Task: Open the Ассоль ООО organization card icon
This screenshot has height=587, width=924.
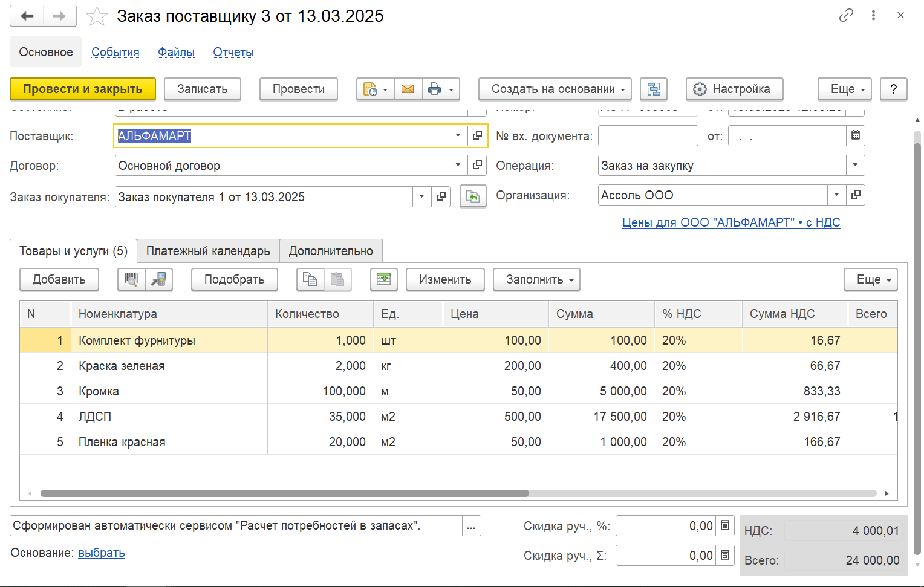Action: click(856, 195)
